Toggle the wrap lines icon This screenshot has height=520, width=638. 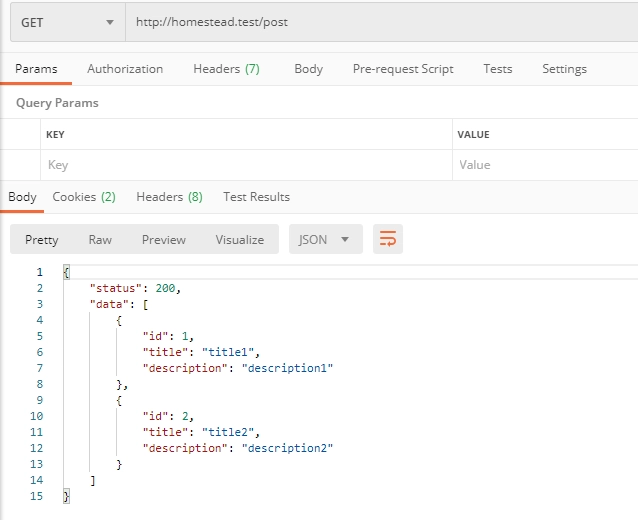(387, 239)
